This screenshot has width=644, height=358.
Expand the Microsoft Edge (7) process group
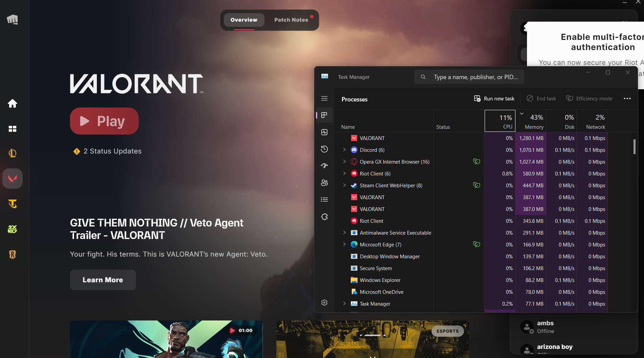click(x=344, y=244)
